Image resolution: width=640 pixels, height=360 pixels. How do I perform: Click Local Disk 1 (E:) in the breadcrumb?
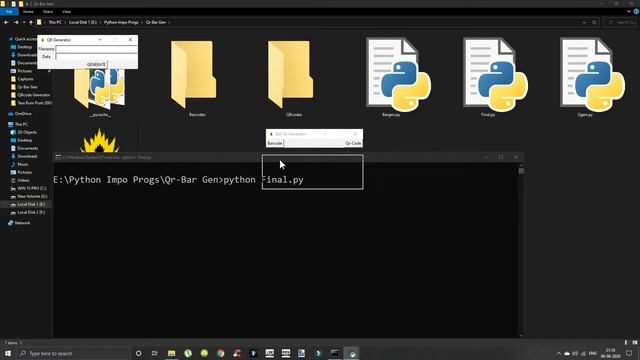(83, 22)
